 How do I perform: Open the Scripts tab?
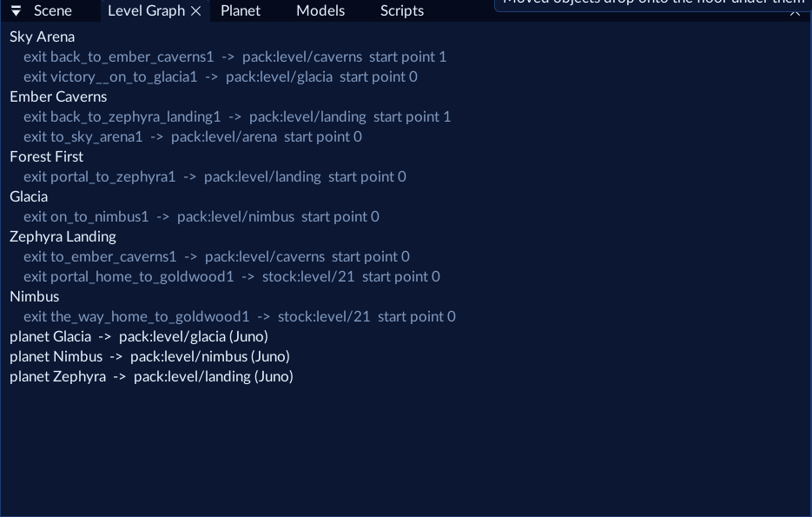(x=402, y=11)
